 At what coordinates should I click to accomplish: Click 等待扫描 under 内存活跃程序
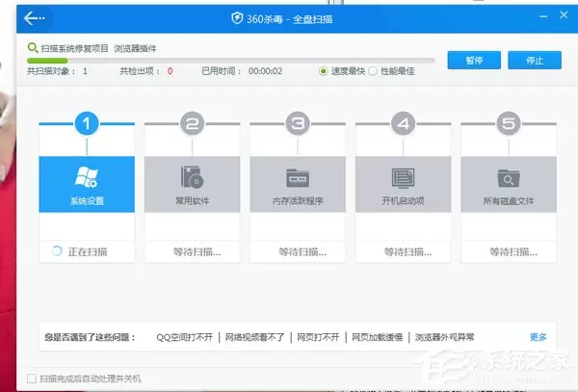tap(302, 252)
